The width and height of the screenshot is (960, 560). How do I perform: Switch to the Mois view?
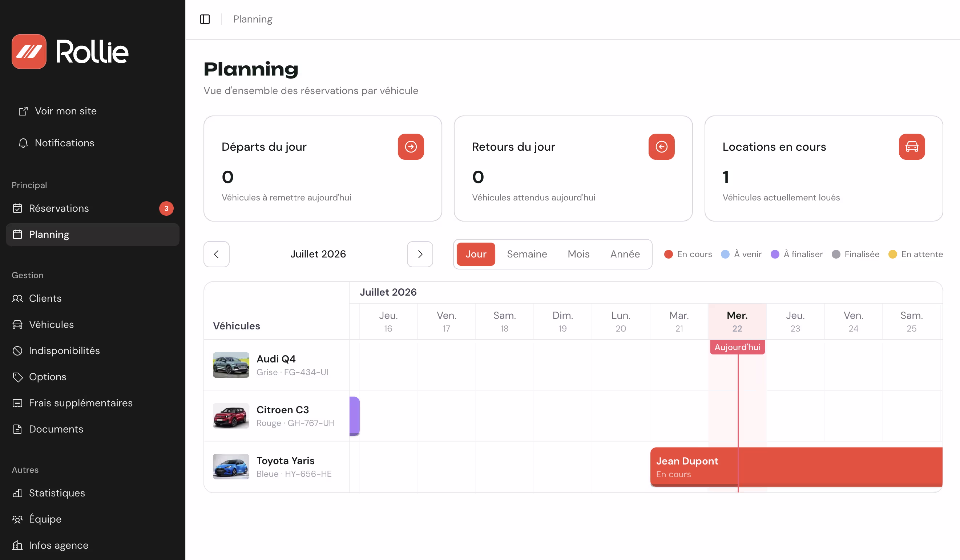578,254
